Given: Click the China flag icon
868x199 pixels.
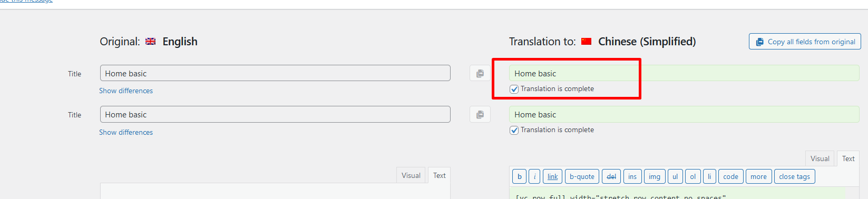Looking at the screenshot, I should (586, 42).
